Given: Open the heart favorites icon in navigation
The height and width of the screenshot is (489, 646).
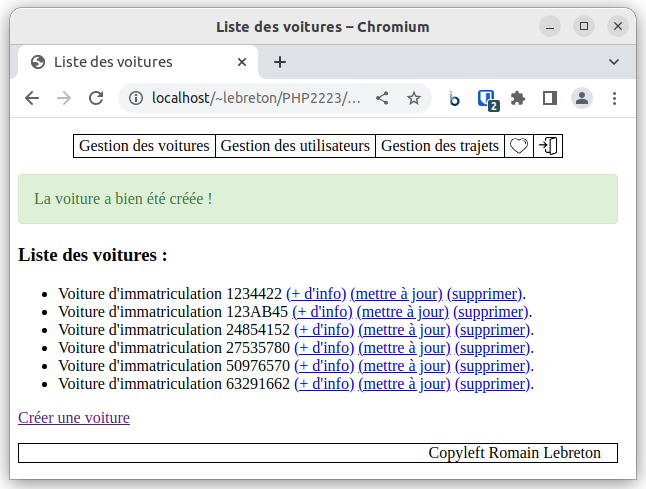Looking at the screenshot, I should (519, 146).
